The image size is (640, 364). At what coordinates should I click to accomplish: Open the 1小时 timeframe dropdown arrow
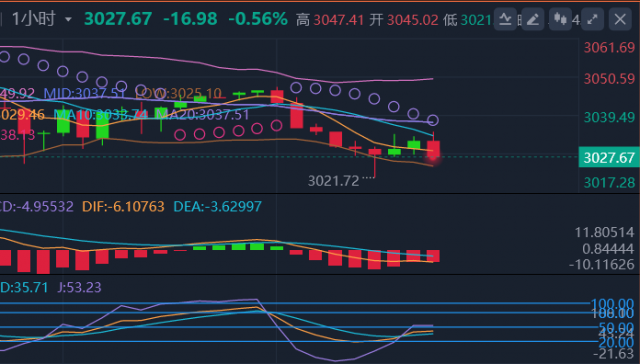pos(68,20)
